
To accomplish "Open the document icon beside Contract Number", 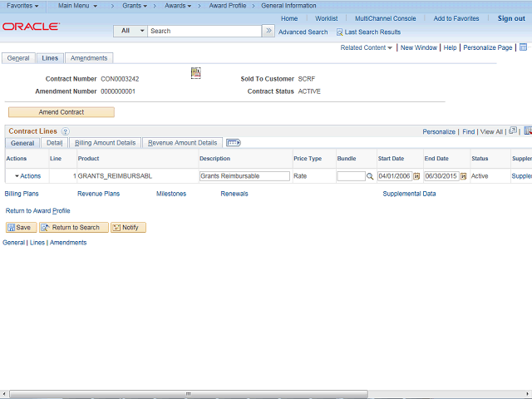I will pos(196,72).
